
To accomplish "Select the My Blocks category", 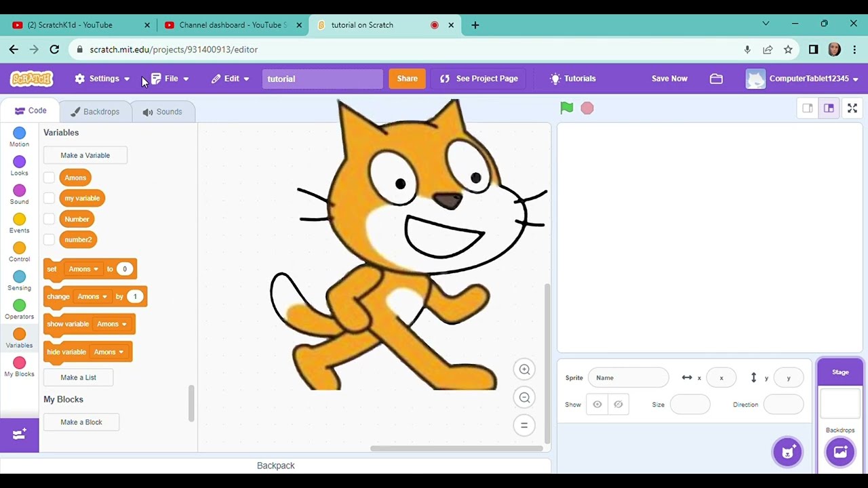I will tap(19, 367).
